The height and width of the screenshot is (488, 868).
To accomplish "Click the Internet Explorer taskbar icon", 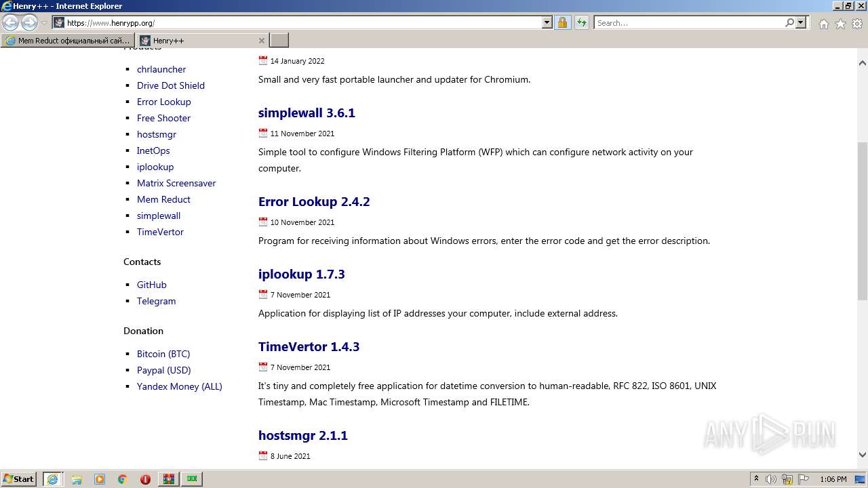I will [52, 479].
